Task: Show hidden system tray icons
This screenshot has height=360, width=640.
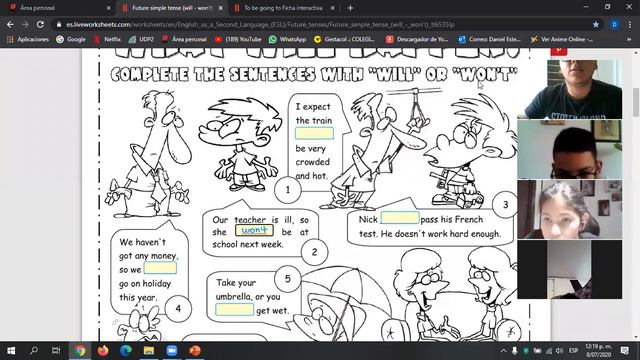Action: (x=503, y=351)
